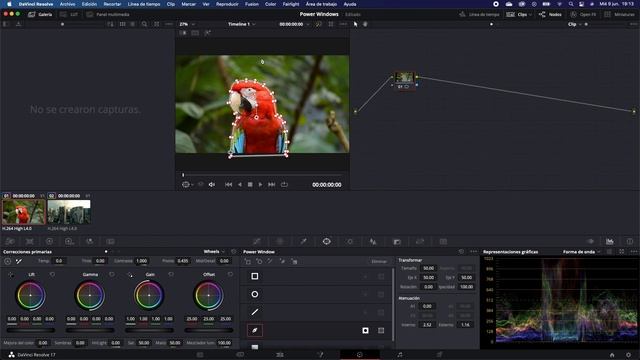
Task: Select the linear Power Window shape
Action: 255,312
